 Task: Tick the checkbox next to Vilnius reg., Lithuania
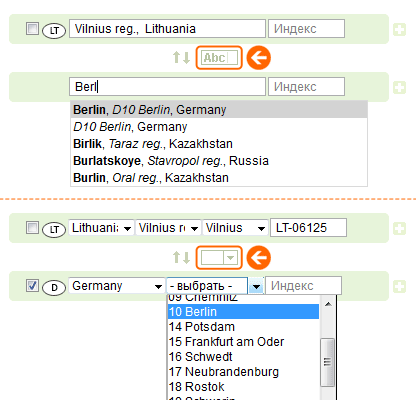32,29
